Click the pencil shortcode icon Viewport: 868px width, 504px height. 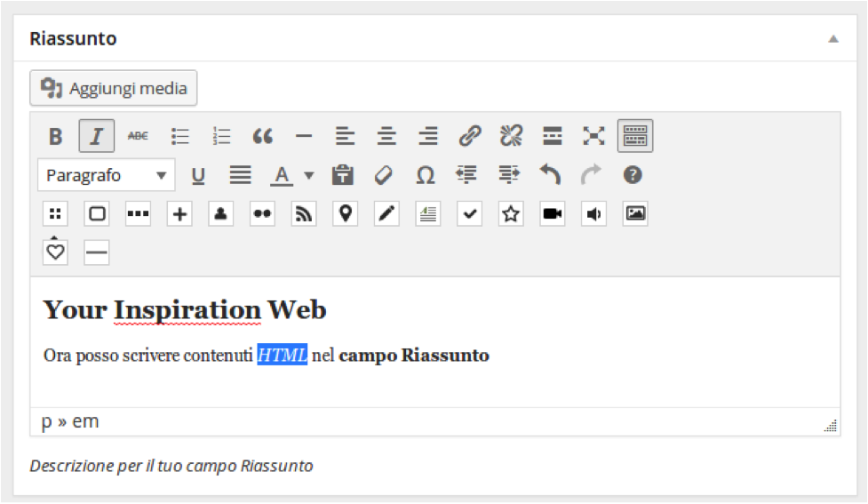coord(386,214)
